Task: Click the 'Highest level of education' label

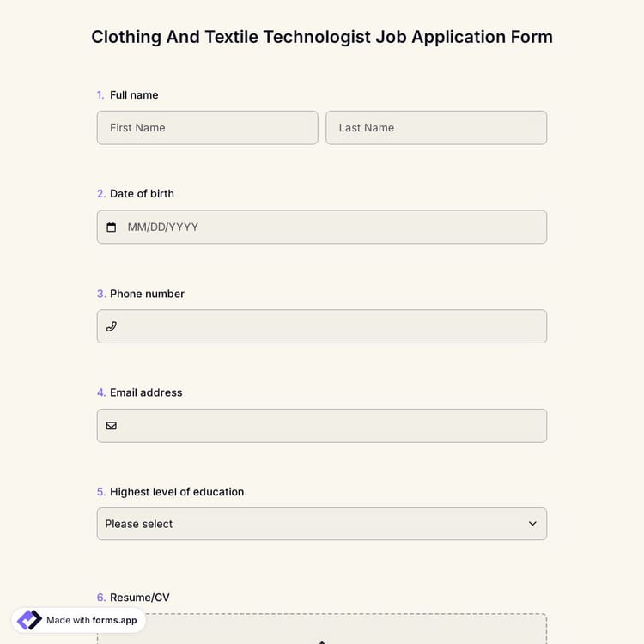Action: click(x=177, y=492)
